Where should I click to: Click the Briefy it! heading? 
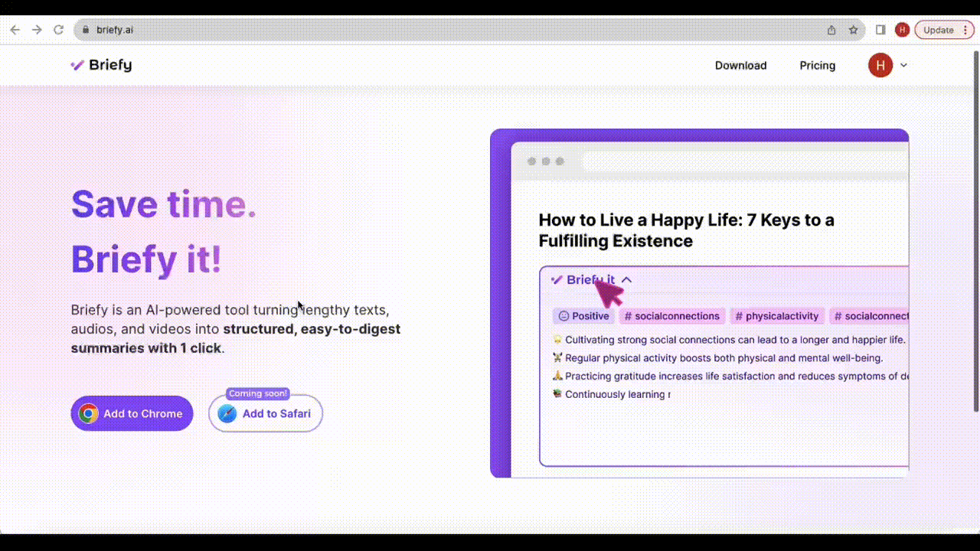point(146,259)
